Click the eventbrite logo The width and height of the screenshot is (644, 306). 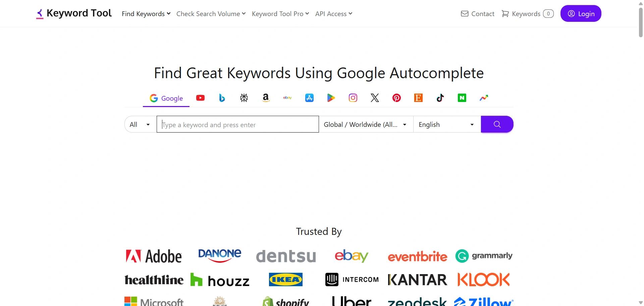(x=418, y=256)
